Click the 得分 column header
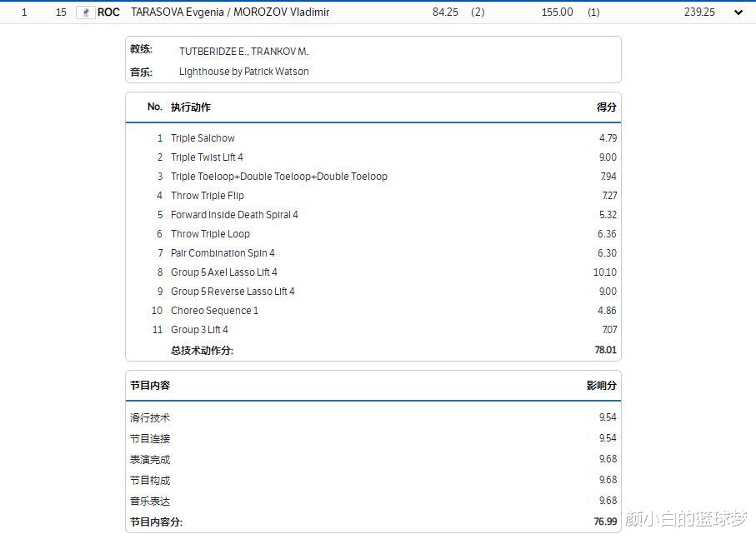 click(x=606, y=107)
